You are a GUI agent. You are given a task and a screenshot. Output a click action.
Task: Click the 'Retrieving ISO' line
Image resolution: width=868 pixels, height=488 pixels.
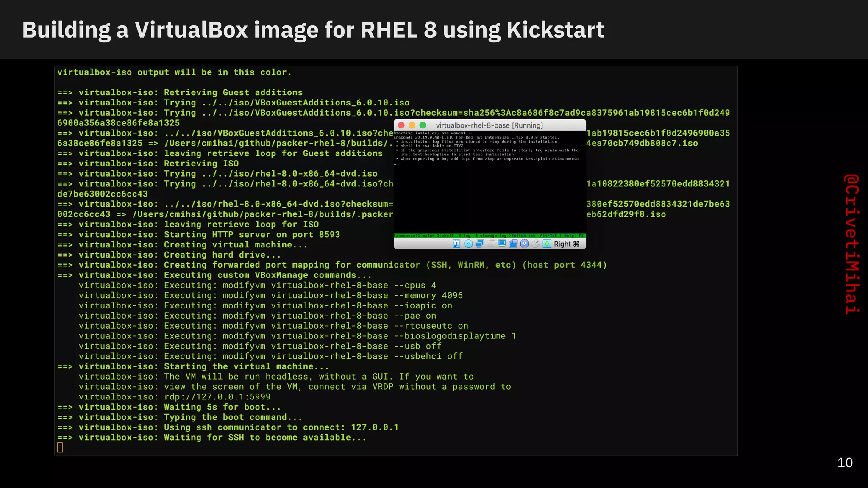(148, 164)
